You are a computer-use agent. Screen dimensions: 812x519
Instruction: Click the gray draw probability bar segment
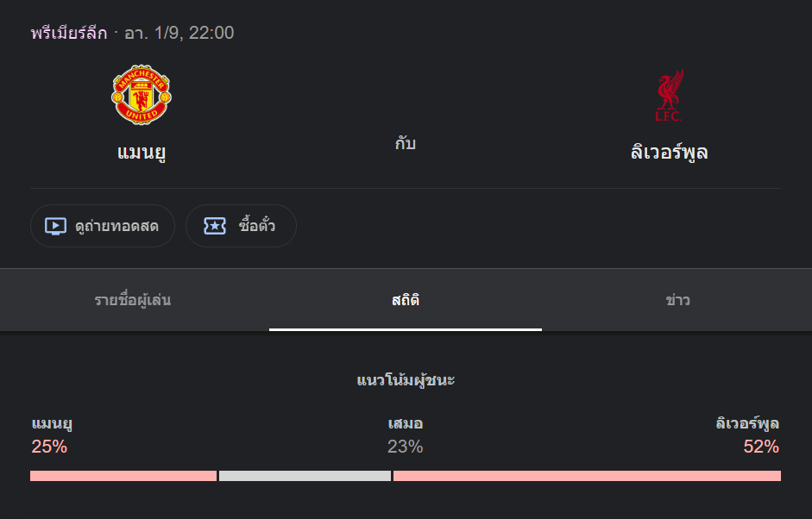point(305,476)
